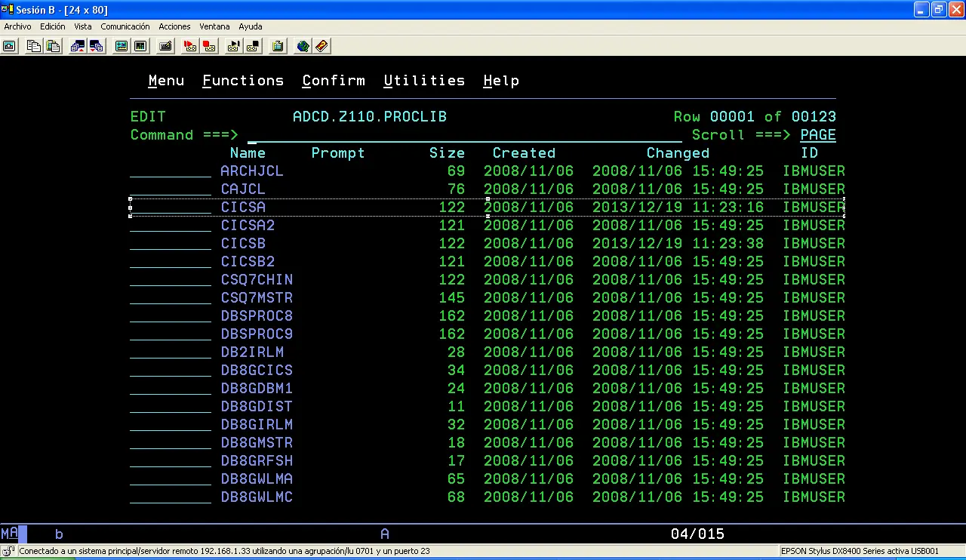
Task: Open the keyboard remap toolbar icon
Action: click(x=165, y=46)
